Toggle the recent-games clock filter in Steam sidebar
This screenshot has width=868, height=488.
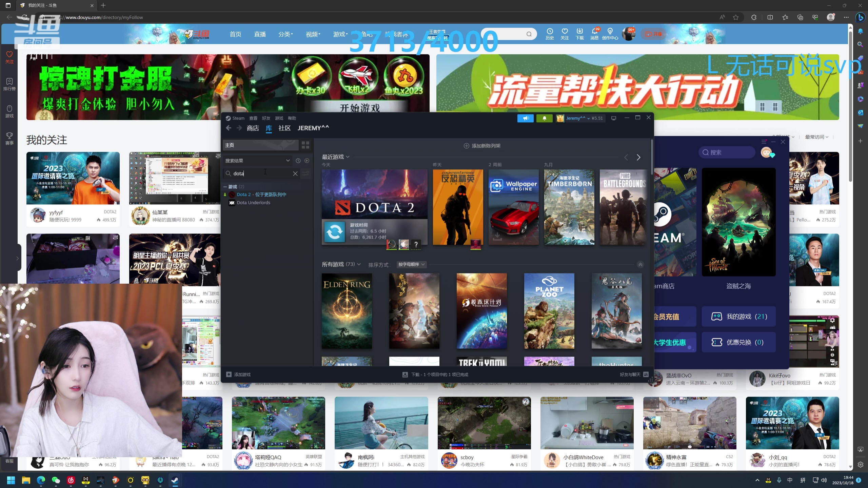pos(298,160)
